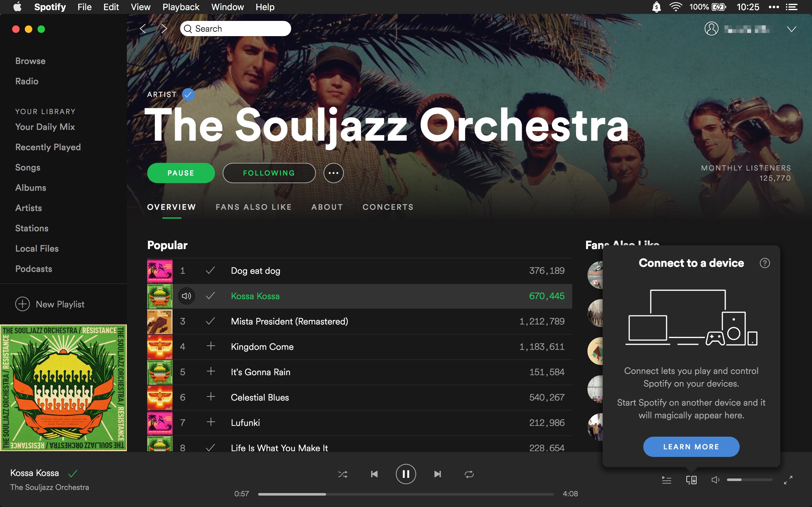Adjust the volume slider

click(x=749, y=480)
